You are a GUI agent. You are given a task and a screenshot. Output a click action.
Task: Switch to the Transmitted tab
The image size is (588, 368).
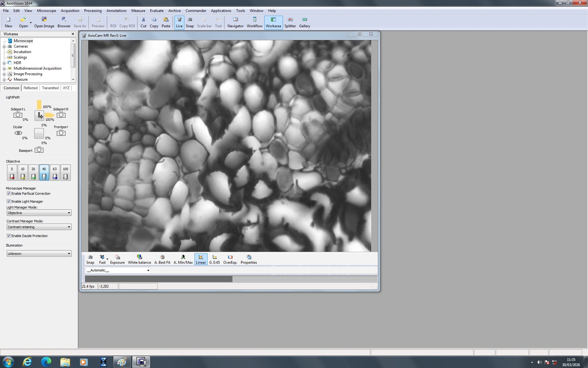50,88
